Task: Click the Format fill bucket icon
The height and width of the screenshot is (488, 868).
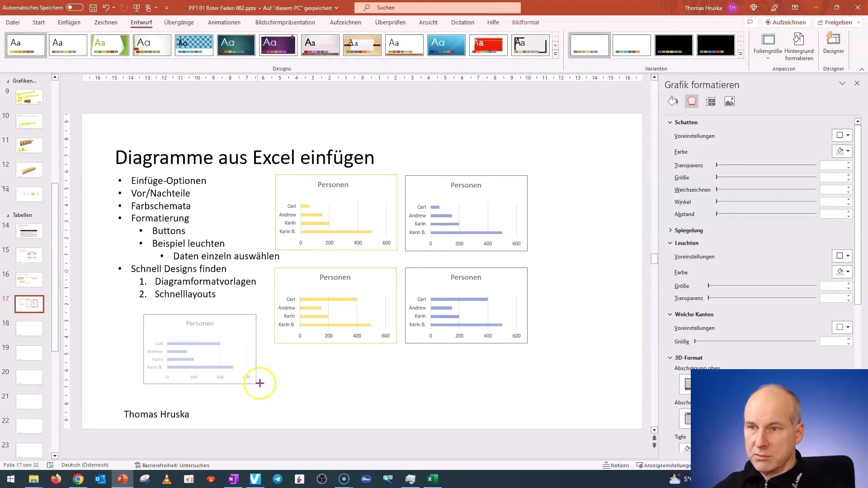Action: click(x=672, y=101)
